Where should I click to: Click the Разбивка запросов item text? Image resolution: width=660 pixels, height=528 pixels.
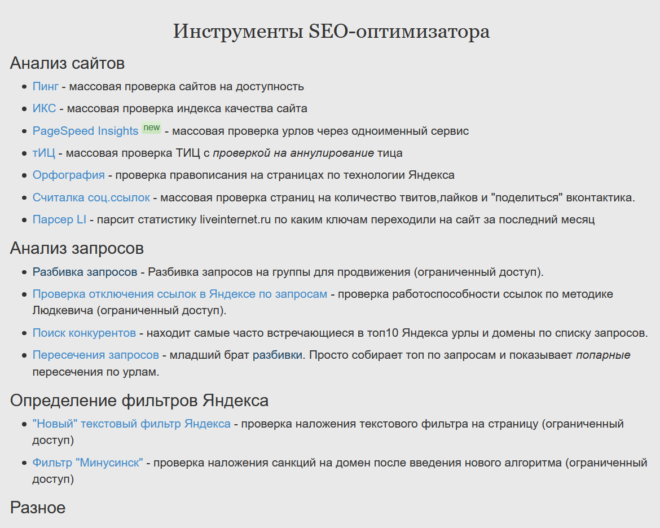[x=84, y=272]
